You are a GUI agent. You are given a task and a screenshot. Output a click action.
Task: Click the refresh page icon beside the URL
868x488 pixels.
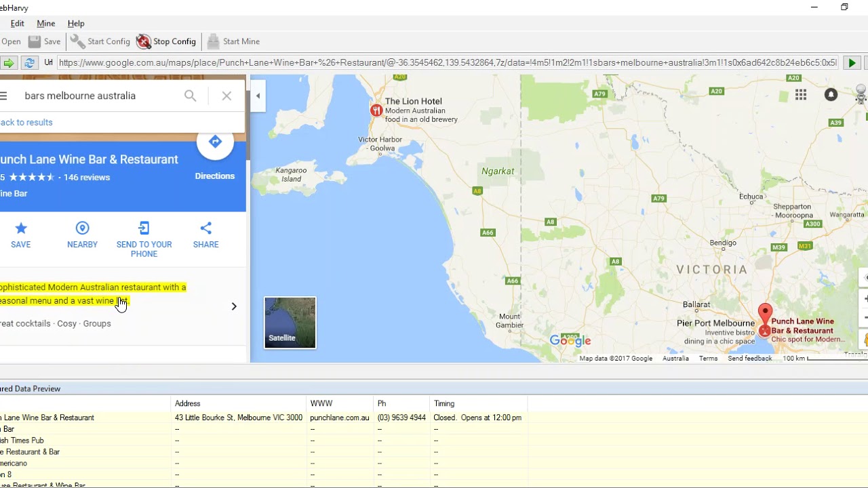click(x=29, y=63)
